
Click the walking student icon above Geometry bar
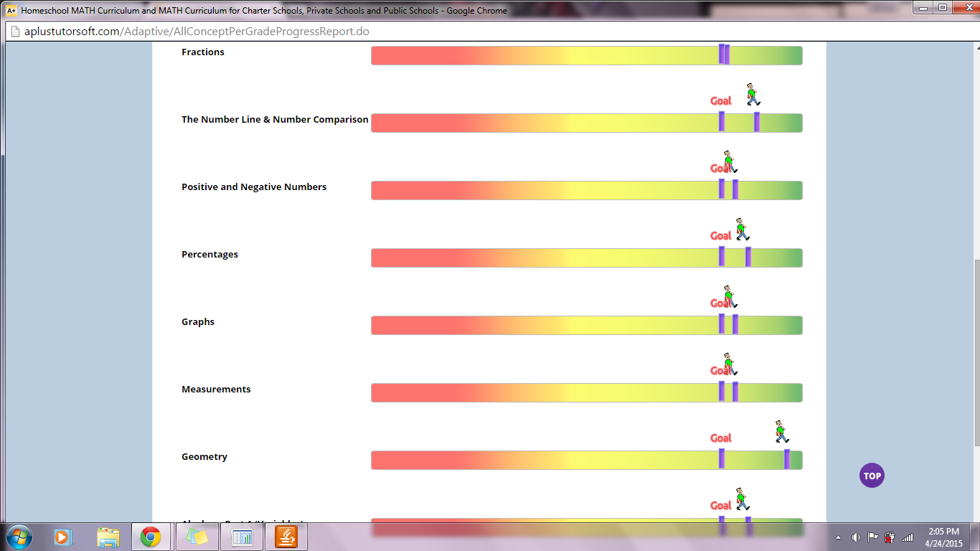781,432
